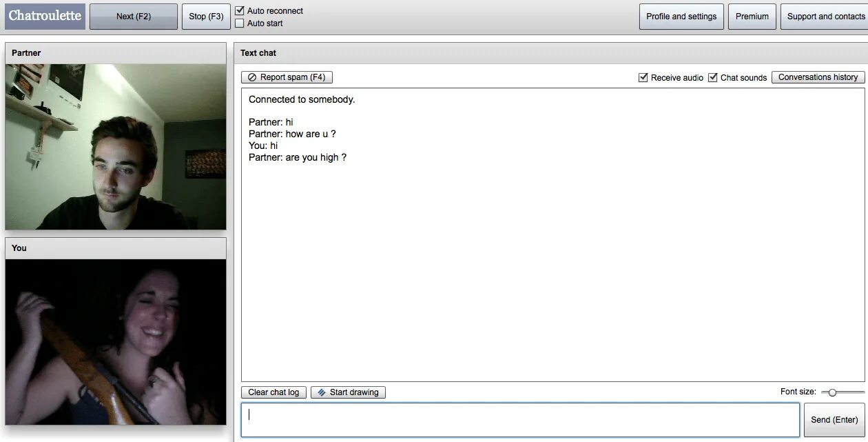Click the "You: hi" chat line

click(x=263, y=145)
